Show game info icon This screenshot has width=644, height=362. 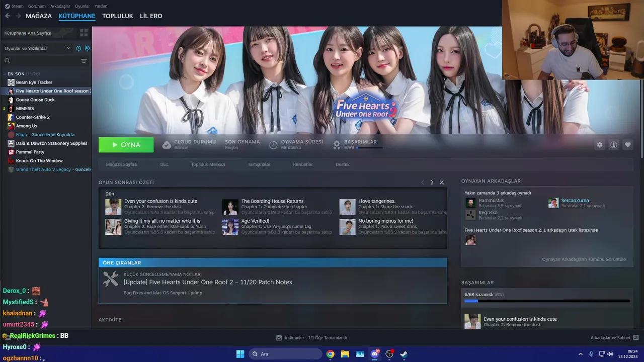[x=614, y=145]
